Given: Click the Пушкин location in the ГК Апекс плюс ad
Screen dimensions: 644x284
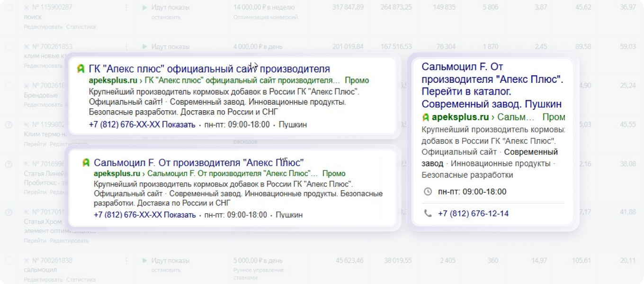Looking at the screenshot, I should 293,124.
